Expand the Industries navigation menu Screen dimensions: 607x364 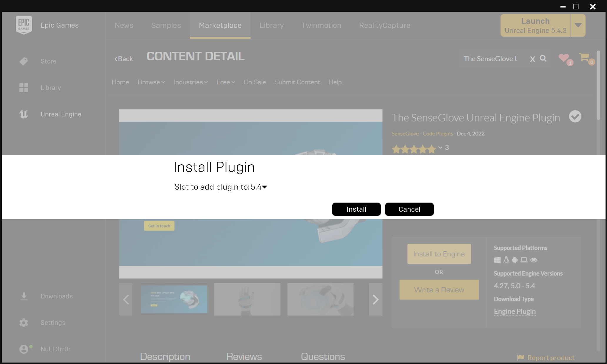click(190, 82)
